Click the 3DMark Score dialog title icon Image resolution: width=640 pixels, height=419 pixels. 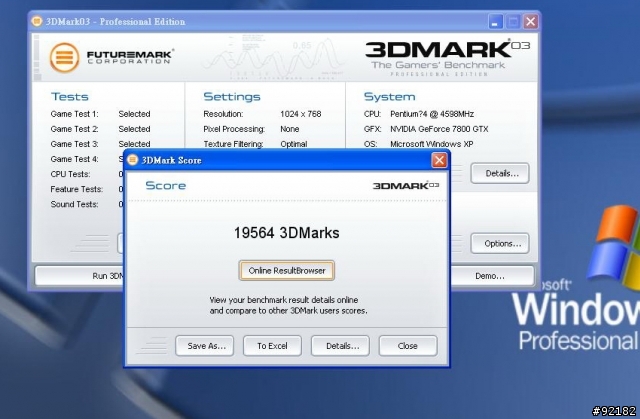pos(132,160)
